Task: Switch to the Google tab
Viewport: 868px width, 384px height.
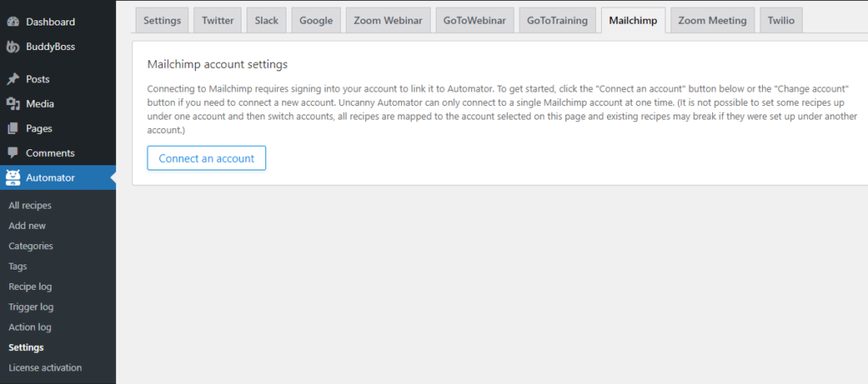Action: pos(316,20)
